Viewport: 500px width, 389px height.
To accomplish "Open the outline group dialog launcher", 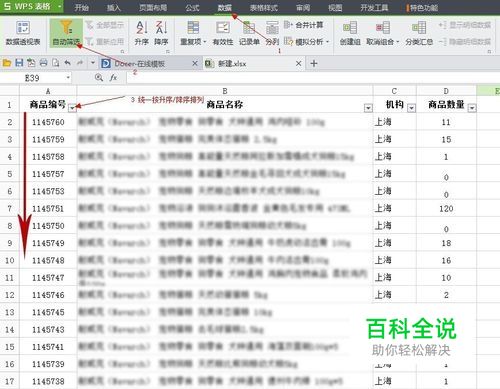I will pos(489,51).
